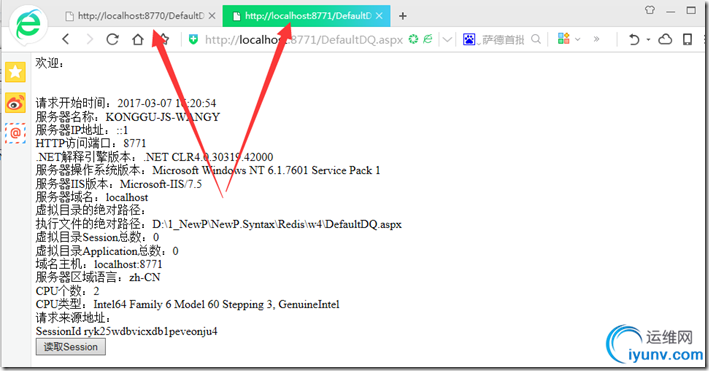Close the localhost:8770 tab

pyautogui.click(x=212, y=16)
